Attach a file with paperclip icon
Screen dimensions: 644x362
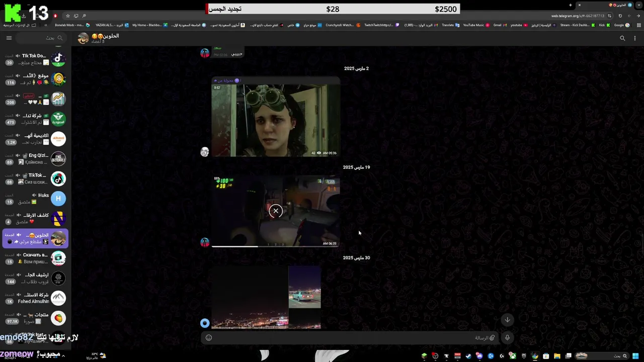(492, 338)
